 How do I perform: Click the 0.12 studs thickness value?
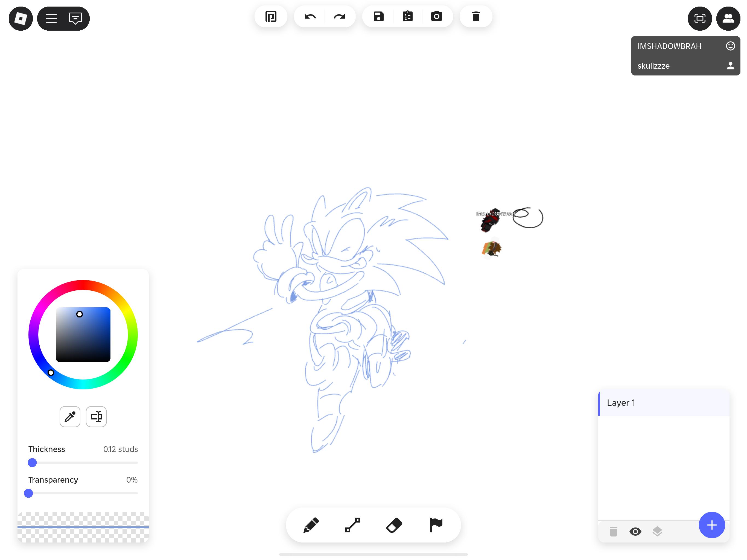[x=121, y=449]
